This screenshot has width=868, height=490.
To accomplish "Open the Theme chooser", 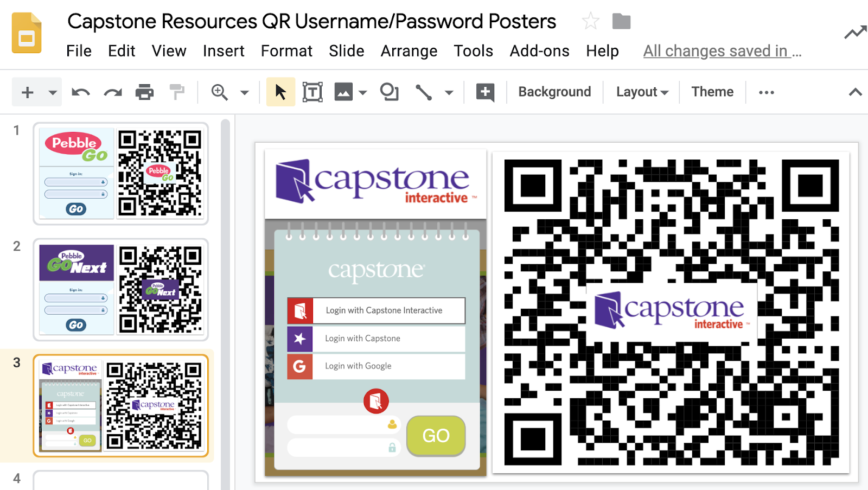I will 712,92.
